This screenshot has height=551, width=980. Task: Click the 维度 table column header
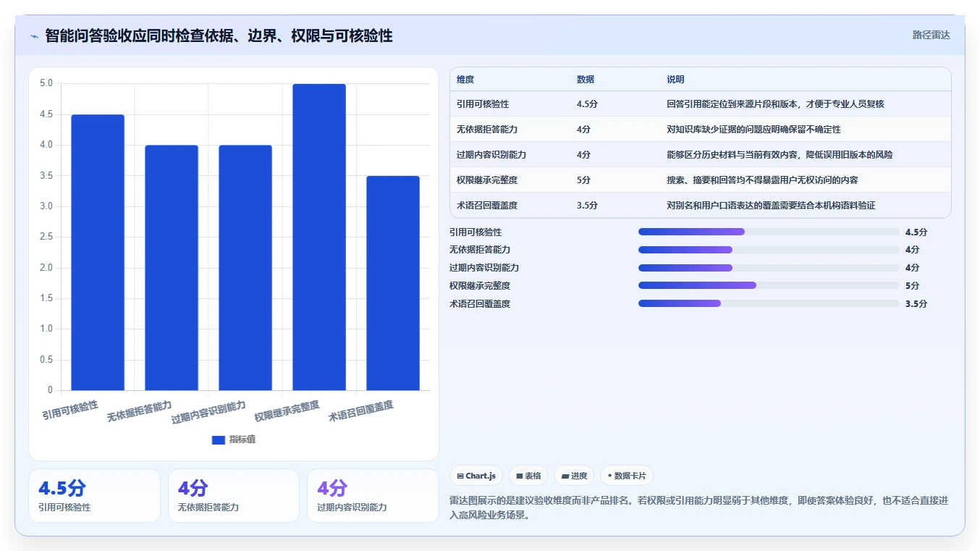(x=465, y=80)
